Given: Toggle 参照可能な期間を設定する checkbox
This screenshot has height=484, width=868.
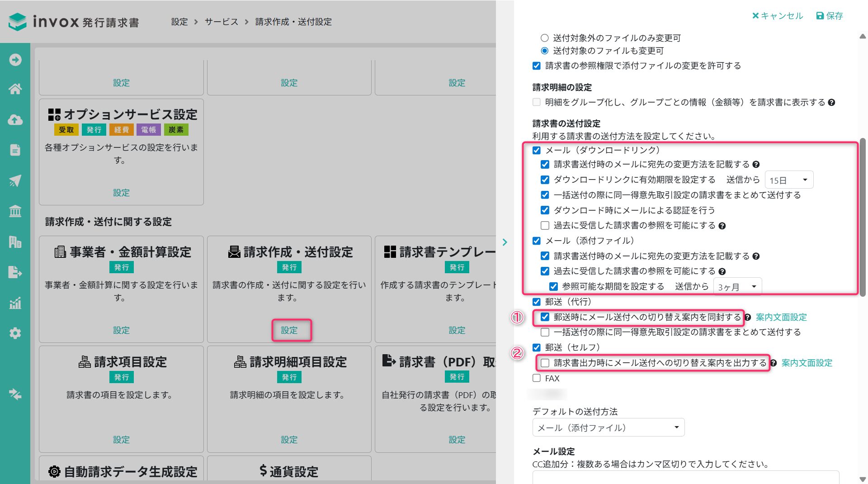Looking at the screenshot, I should [x=553, y=286].
